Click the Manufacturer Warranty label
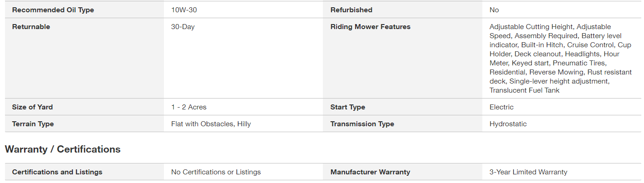Viewport: 644px width, 183px height. (x=370, y=172)
